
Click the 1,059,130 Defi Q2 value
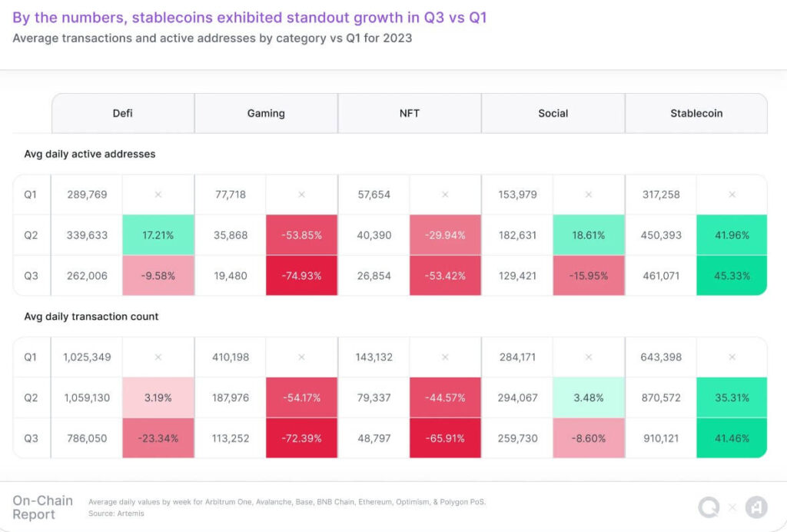87,397
